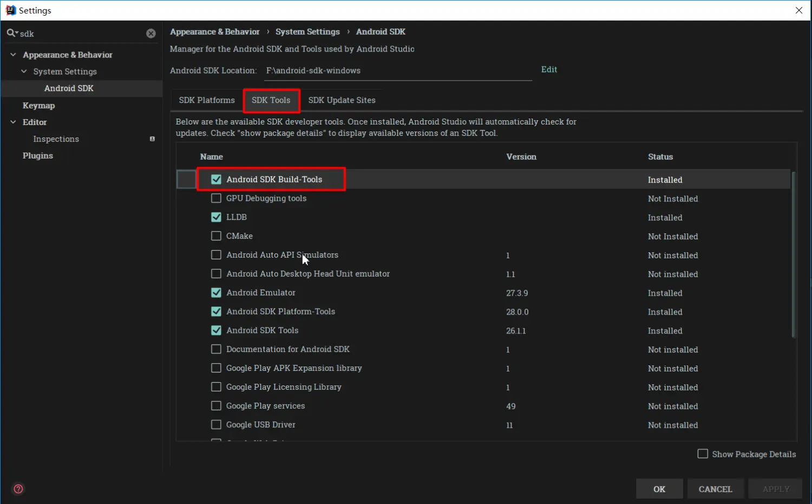This screenshot has height=504, width=812.
Task: Click Appearance & Behavior breadcrumb
Action: tap(214, 32)
